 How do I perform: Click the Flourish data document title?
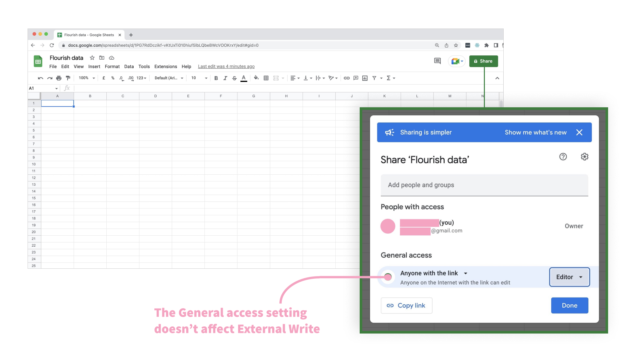click(66, 58)
